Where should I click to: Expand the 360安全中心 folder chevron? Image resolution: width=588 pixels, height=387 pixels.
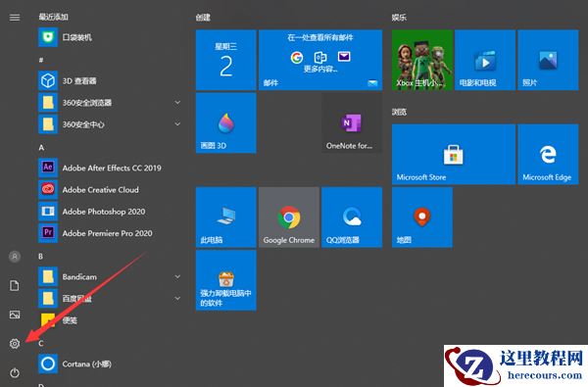[177, 123]
